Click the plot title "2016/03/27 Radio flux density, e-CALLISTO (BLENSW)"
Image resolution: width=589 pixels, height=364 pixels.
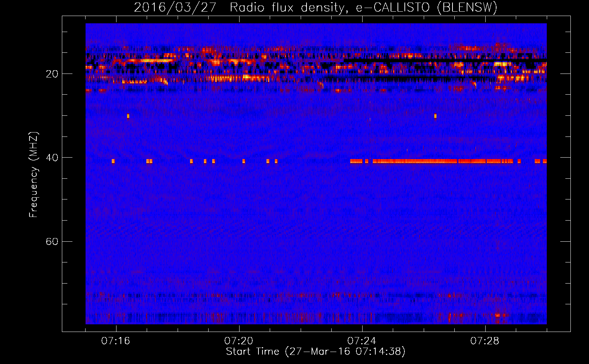coord(316,7)
